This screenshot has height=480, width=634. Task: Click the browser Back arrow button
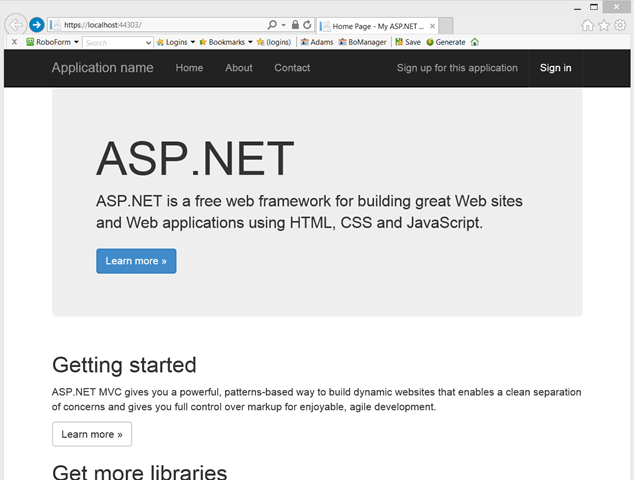(x=16, y=25)
